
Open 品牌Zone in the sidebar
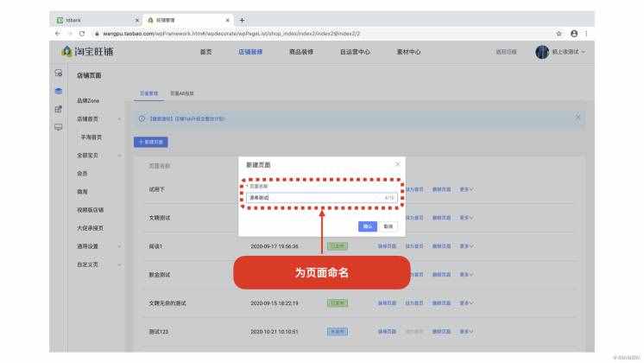click(x=88, y=101)
